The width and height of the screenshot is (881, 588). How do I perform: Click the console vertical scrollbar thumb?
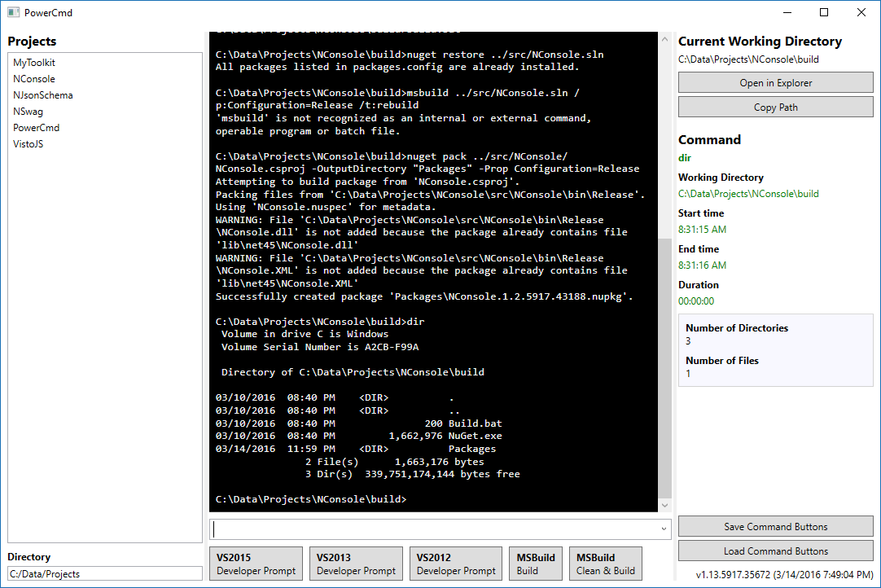click(664, 368)
